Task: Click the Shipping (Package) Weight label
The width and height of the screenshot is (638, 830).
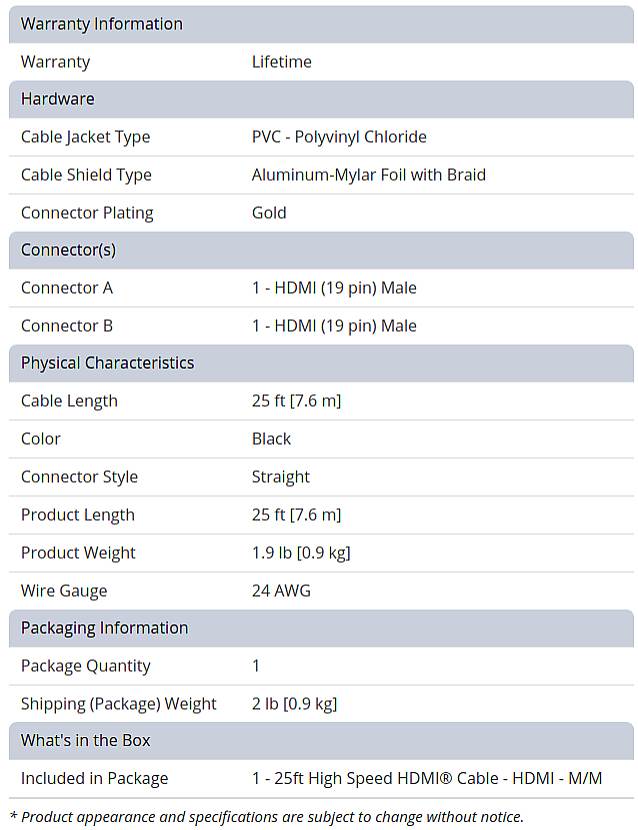Action: coord(118,704)
